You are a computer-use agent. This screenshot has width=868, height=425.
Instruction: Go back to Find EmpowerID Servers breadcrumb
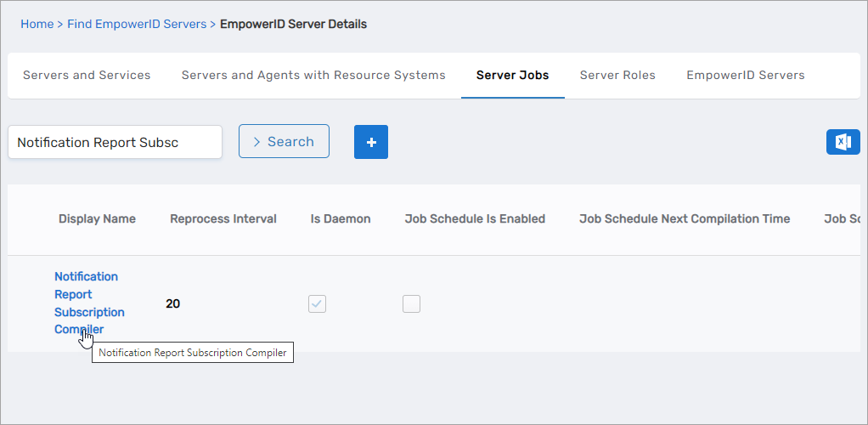pos(137,24)
